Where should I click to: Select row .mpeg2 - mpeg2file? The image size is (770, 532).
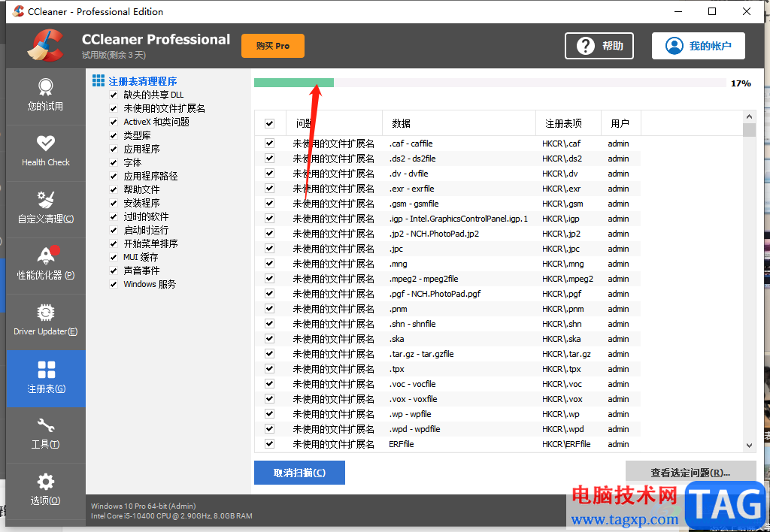coord(449,279)
